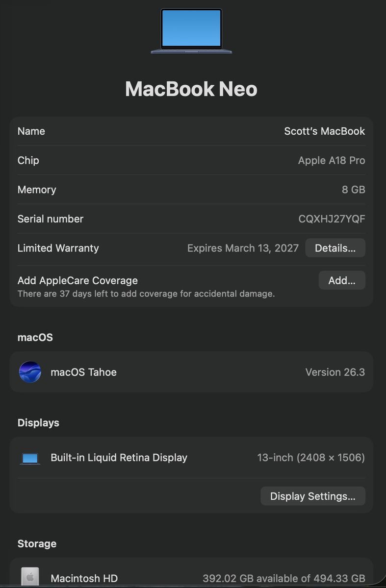This screenshot has width=386, height=588.
Task: Click the MacBook Neo title
Action: [x=191, y=89]
